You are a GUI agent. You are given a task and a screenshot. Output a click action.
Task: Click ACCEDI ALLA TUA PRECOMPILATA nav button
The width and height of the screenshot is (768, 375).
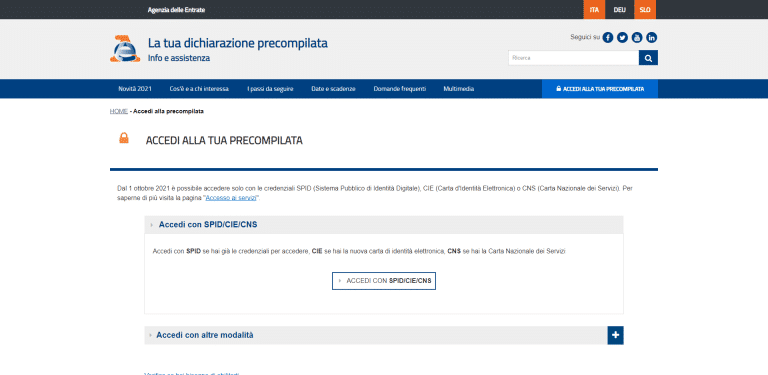click(600, 89)
